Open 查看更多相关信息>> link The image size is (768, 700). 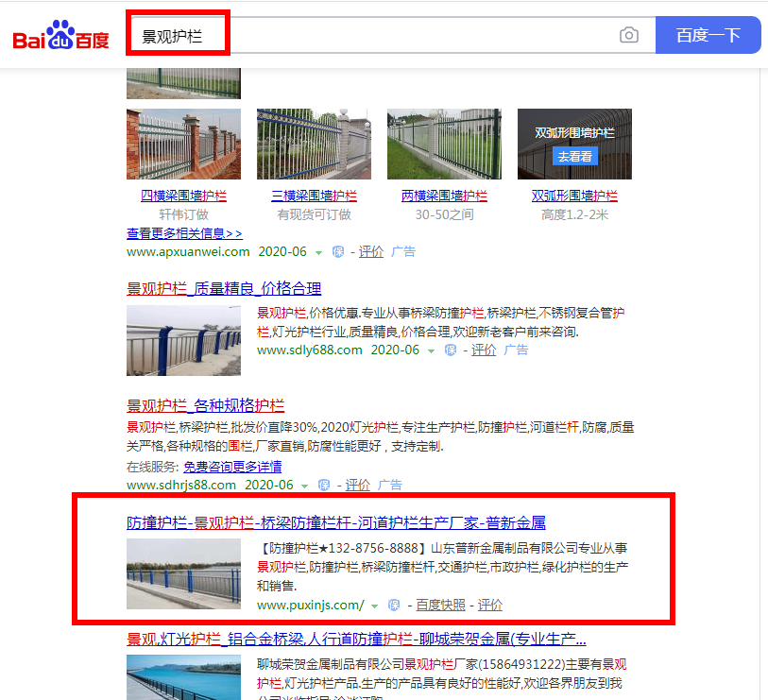click(x=184, y=233)
